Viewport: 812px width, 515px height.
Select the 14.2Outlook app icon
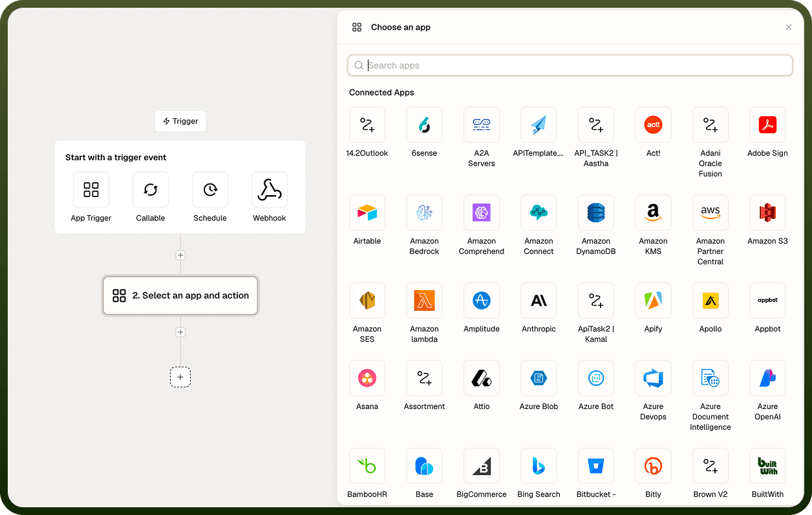[x=367, y=125]
